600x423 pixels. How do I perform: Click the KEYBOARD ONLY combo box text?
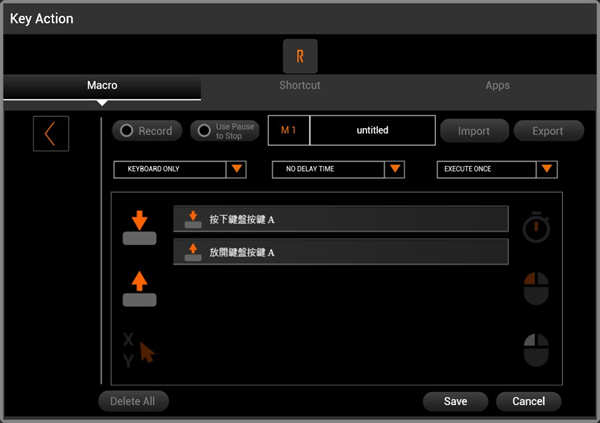click(153, 169)
